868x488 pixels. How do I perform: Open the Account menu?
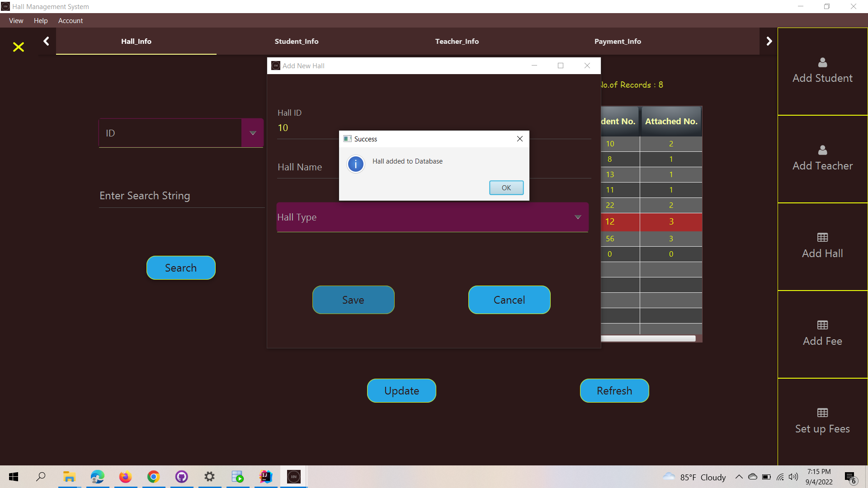71,21
